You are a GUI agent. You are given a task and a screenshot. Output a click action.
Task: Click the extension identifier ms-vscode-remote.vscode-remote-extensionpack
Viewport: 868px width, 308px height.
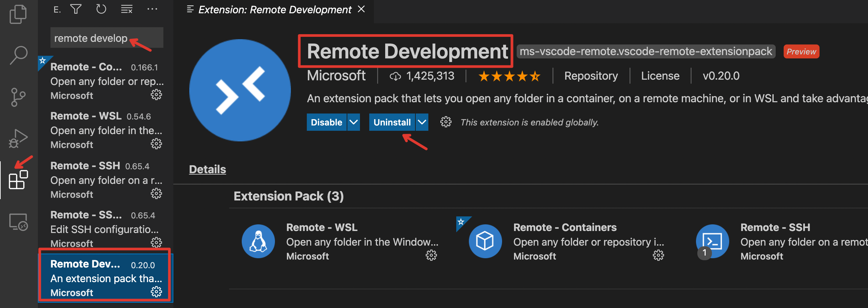coord(646,51)
